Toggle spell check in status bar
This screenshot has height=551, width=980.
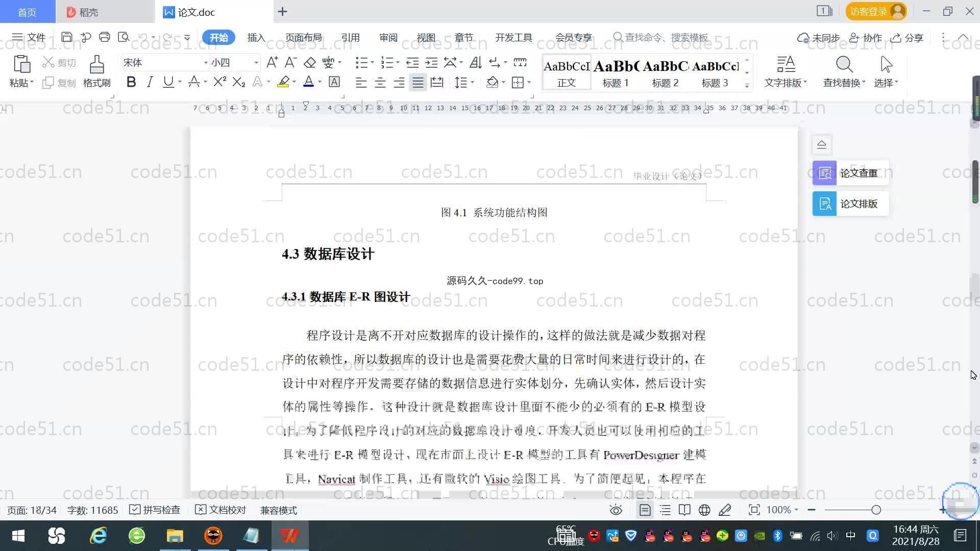click(x=155, y=510)
